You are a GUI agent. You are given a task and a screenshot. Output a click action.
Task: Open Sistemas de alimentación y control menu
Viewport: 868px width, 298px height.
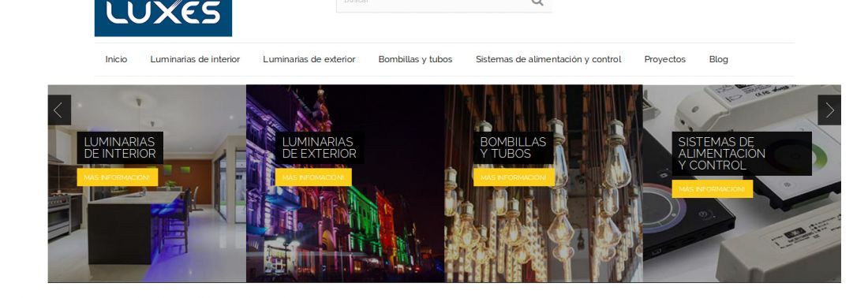click(x=548, y=59)
